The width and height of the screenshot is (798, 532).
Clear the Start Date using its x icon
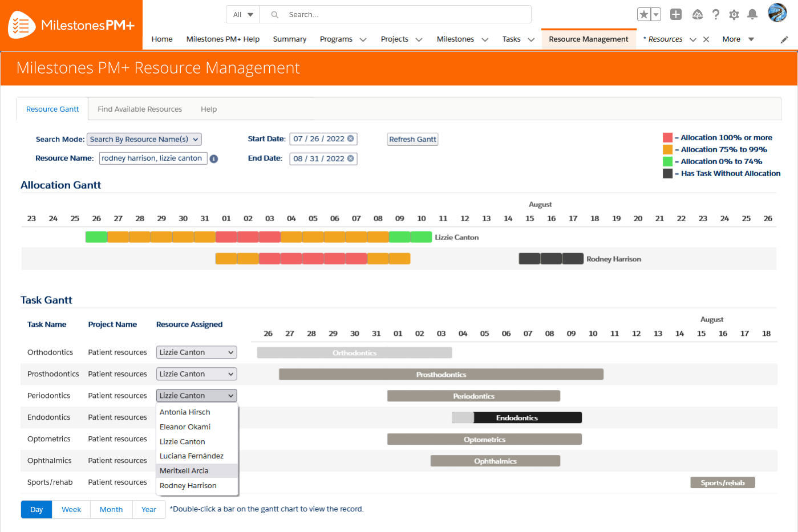(x=351, y=138)
